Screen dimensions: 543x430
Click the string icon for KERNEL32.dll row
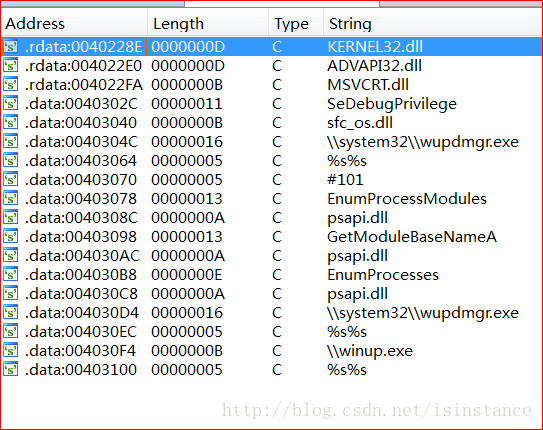[10, 46]
